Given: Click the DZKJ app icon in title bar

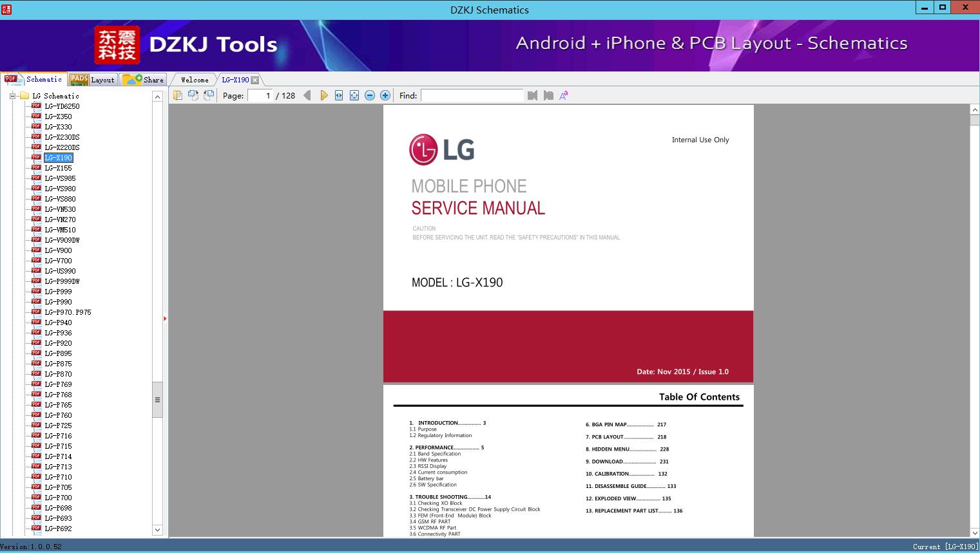Looking at the screenshot, I should [x=6, y=9].
